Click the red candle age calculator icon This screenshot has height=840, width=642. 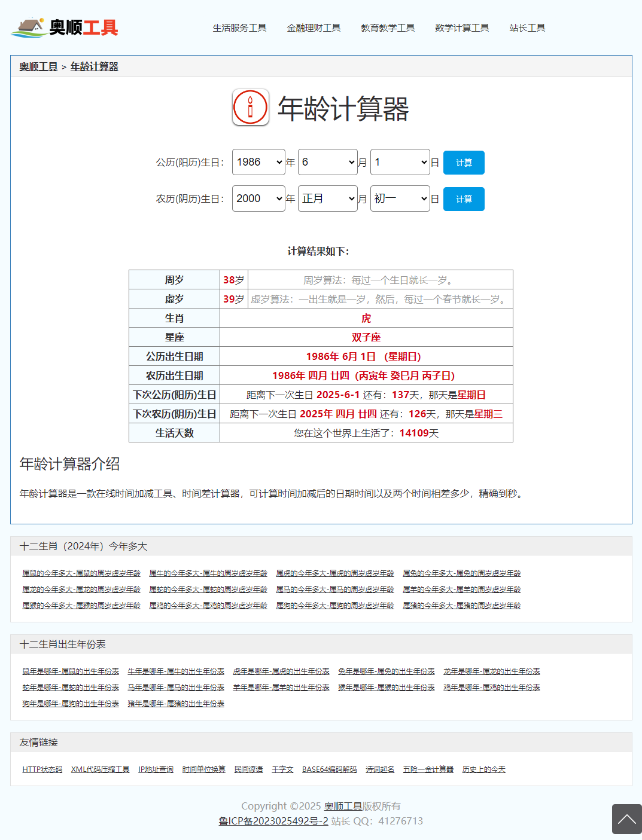click(x=250, y=108)
